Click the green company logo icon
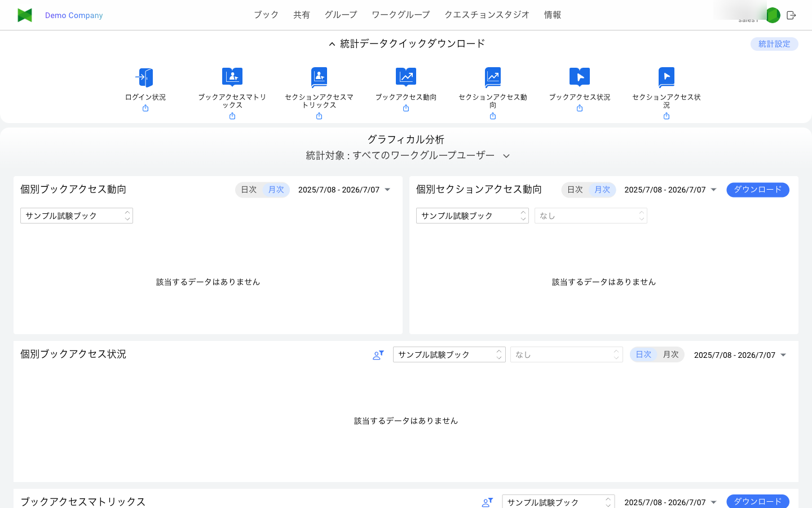Screen dimensions: 812x508 pos(25,15)
